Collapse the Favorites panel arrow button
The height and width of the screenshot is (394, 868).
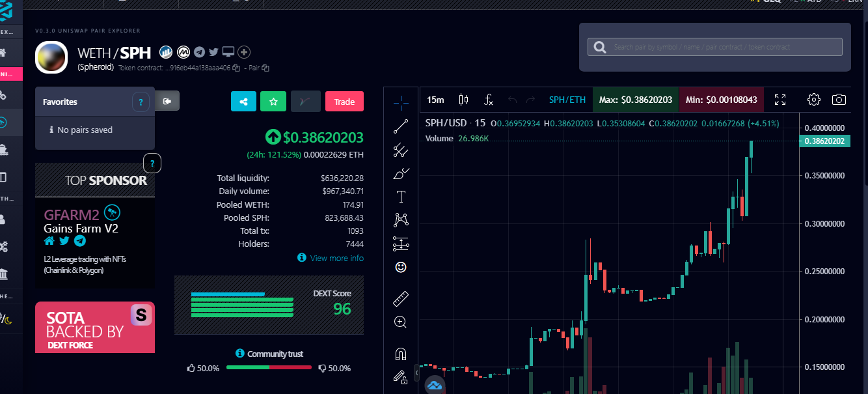tap(167, 101)
